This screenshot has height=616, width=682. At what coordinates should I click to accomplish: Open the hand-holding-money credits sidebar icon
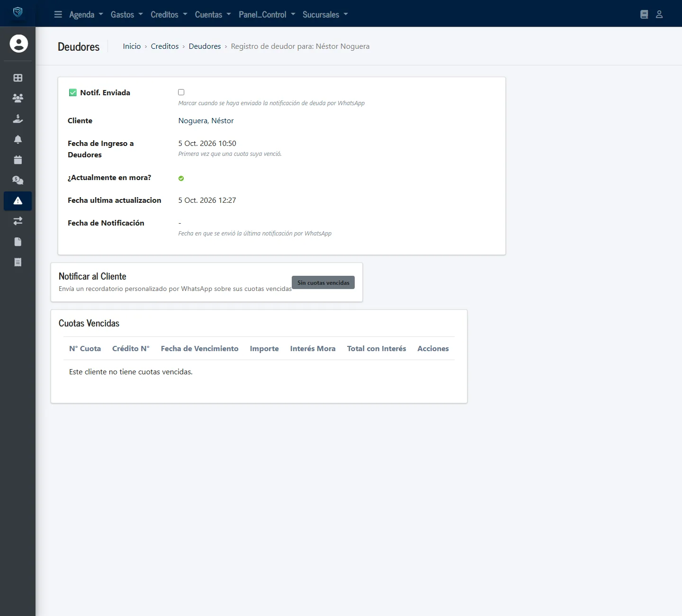[x=18, y=119]
